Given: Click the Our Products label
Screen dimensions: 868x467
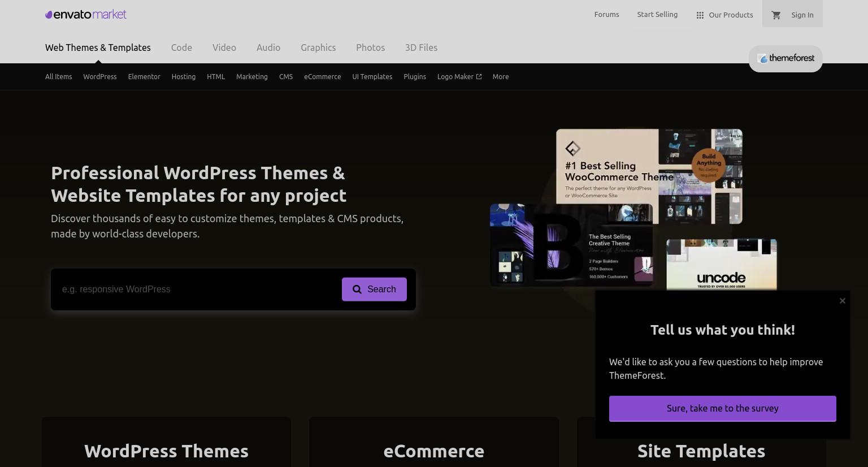Looking at the screenshot, I should pyautogui.click(x=731, y=15).
